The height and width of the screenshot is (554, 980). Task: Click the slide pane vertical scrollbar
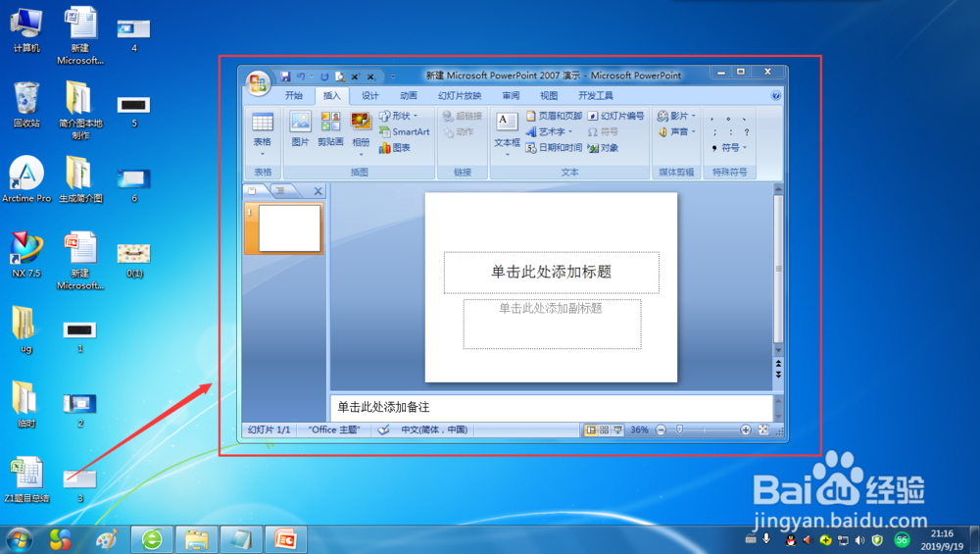point(778,269)
